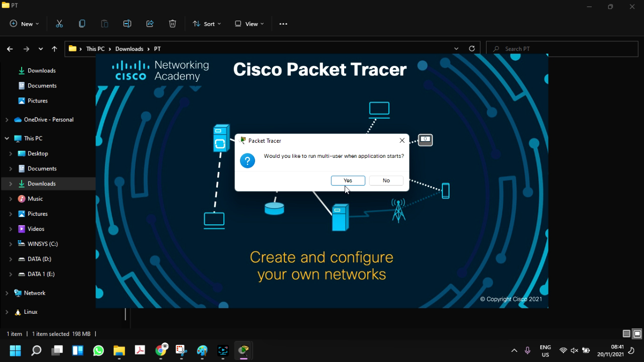Expand OneDrive - Personal tree node
Screen dimensions: 644x362
point(7,120)
